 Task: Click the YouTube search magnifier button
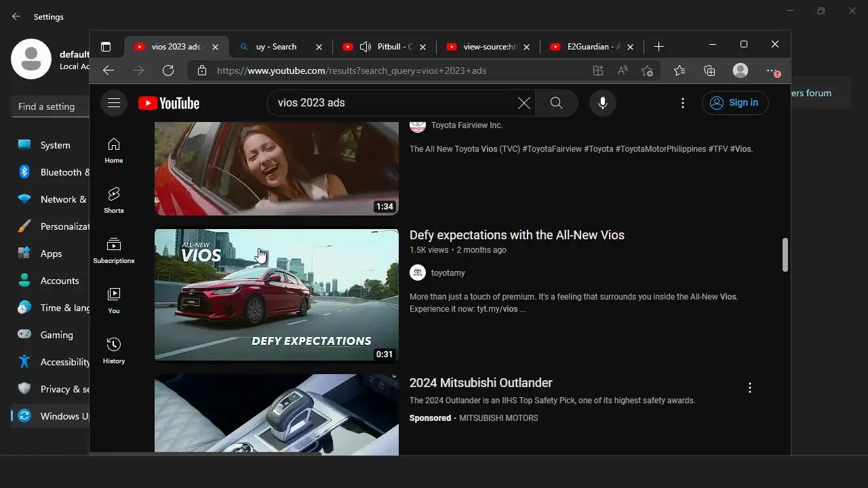(x=557, y=103)
